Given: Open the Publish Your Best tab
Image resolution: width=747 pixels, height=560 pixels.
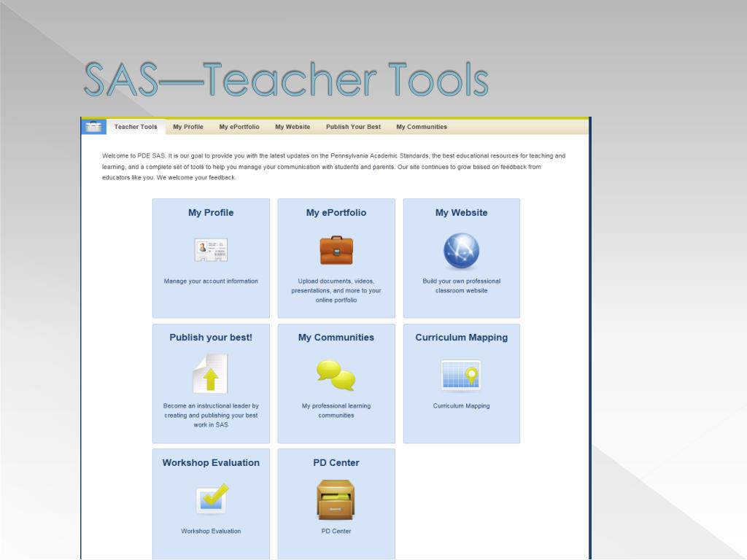Looking at the screenshot, I should [354, 127].
